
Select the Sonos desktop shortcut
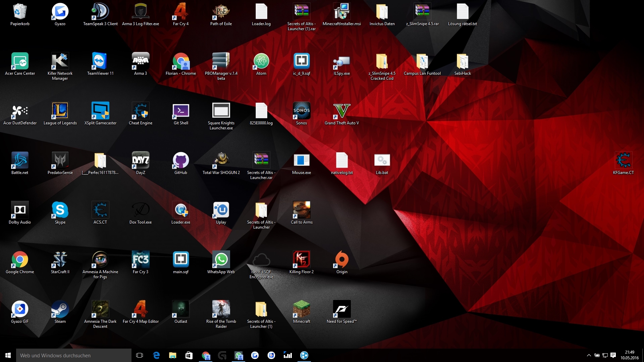pyautogui.click(x=301, y=111)
